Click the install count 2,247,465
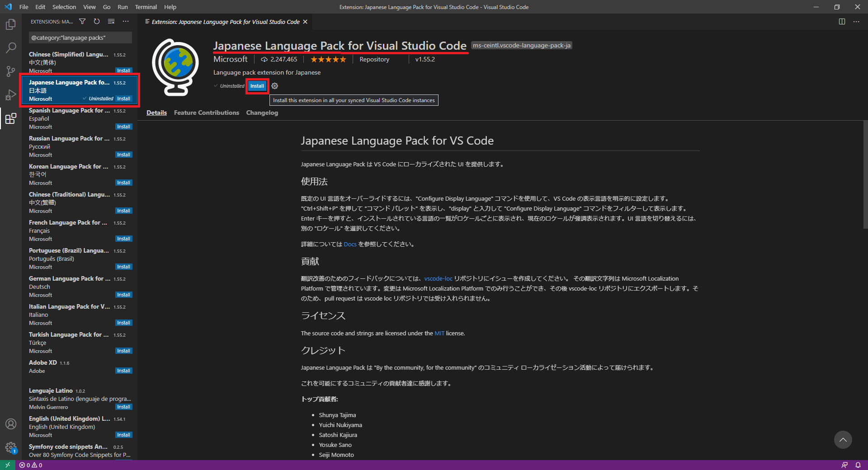 (279, 59)
